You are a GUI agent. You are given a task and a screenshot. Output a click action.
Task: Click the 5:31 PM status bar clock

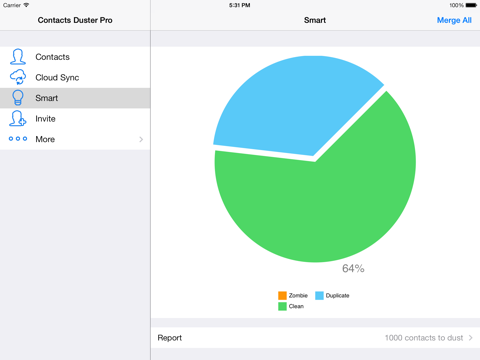(x=239, y=5)
